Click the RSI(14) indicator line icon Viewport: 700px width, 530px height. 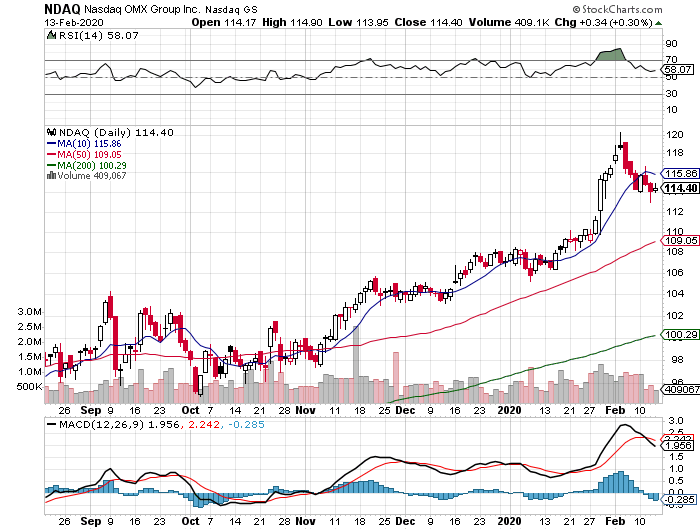(50, 35)
